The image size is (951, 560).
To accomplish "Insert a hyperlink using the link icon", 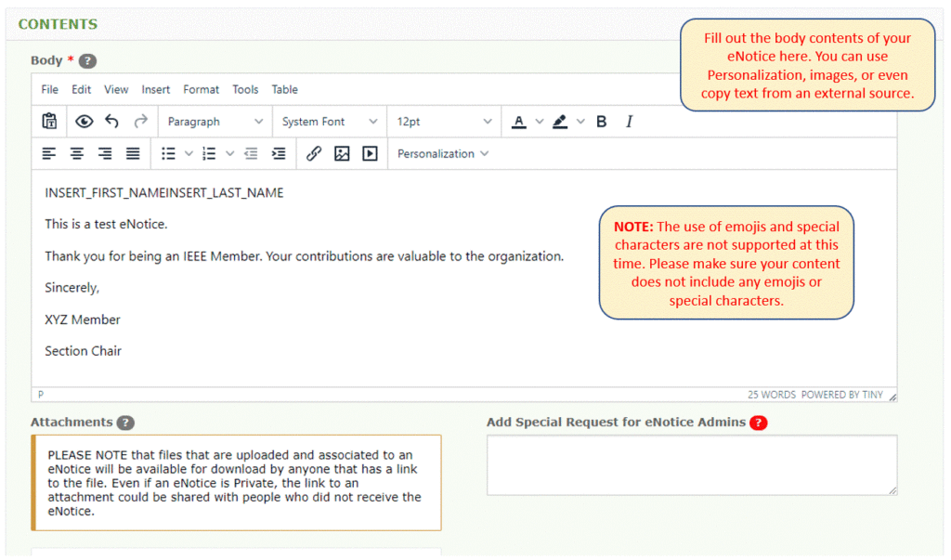I will click(x=313, y=153).
